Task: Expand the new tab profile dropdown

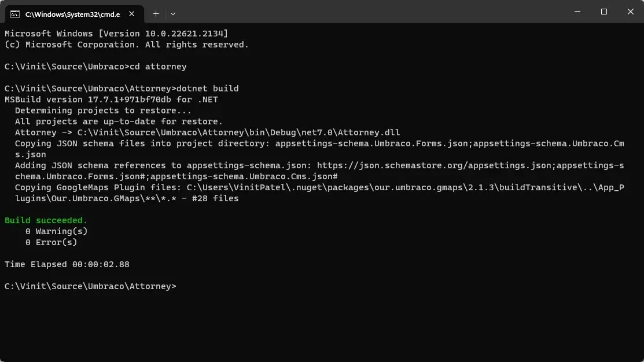Action: (x=173, y=13)
